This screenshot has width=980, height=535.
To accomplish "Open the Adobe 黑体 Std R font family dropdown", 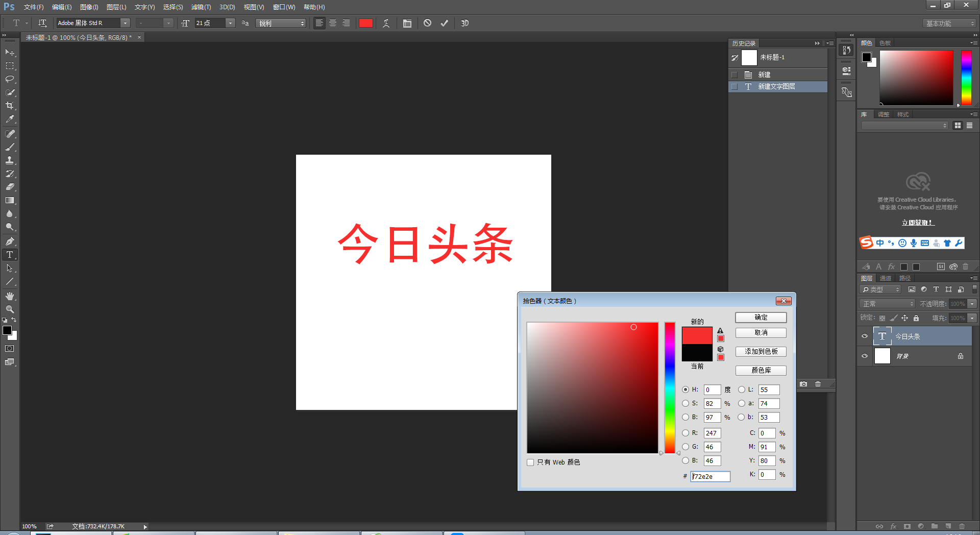I will pyautogui.click(x=125, y=23).
